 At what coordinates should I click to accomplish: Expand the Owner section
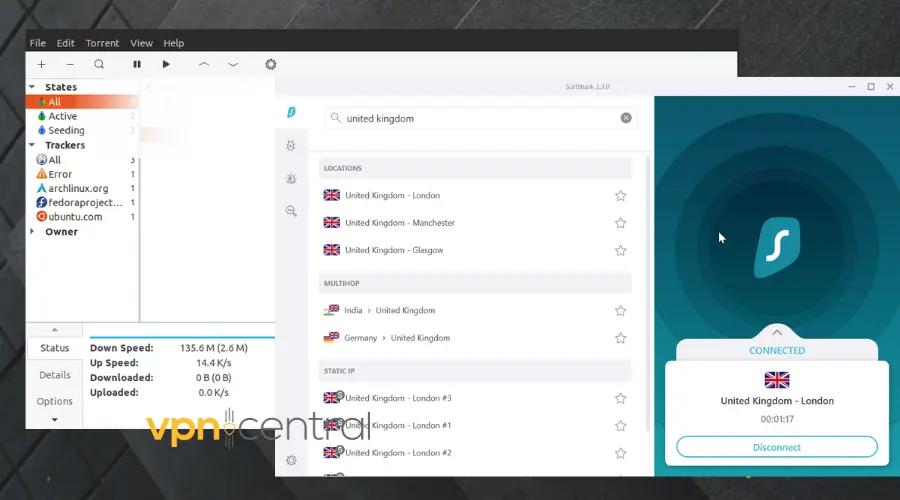pyautogui.click(x=32, y=232)
